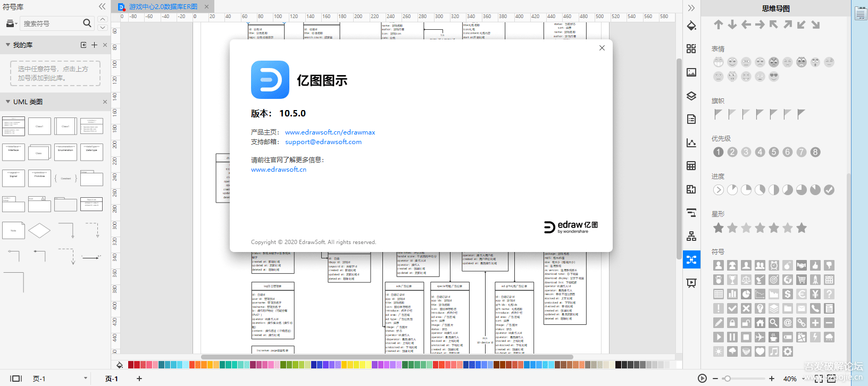Screen dimensions: 868x386
Task: Click the zoom slider handle
Action: (x=727, y=379)
